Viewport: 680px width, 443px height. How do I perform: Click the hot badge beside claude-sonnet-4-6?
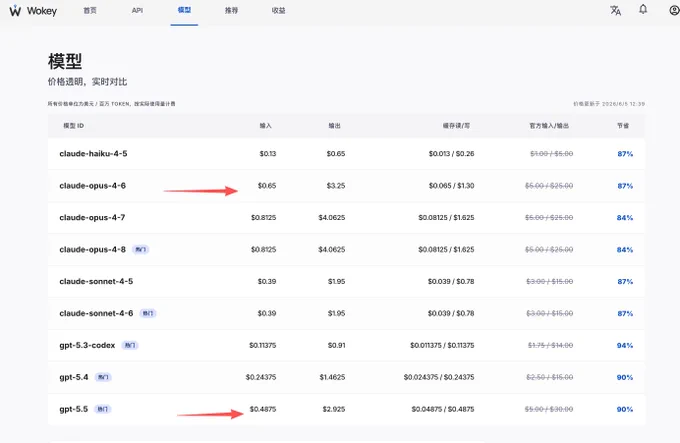pyautogui.click(x=147, y=313)
